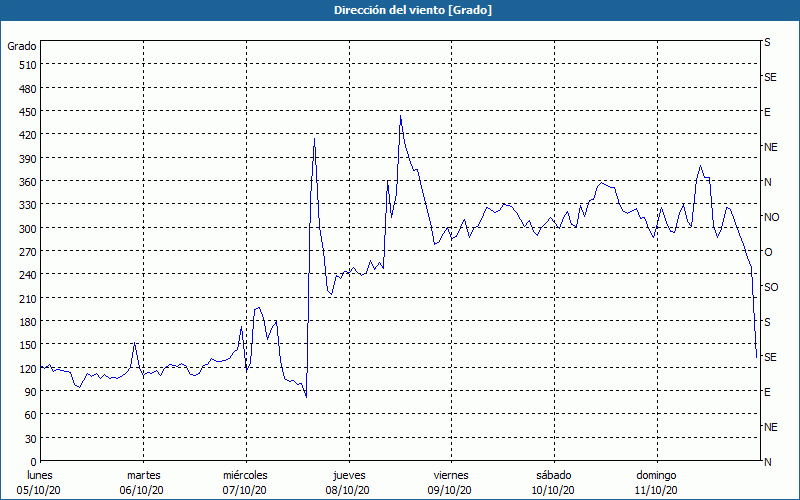
Task: Select the date 06/10/20
Action: (142, 490)
